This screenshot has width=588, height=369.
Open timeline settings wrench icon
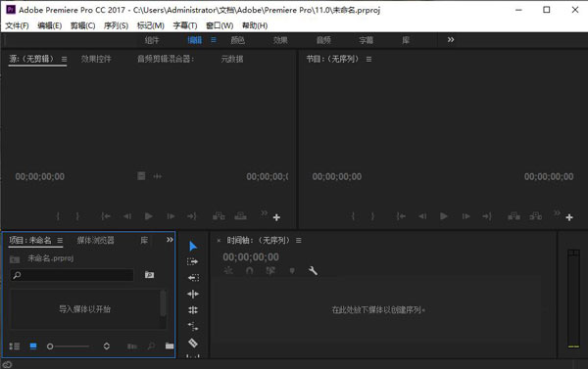[313, 270]
